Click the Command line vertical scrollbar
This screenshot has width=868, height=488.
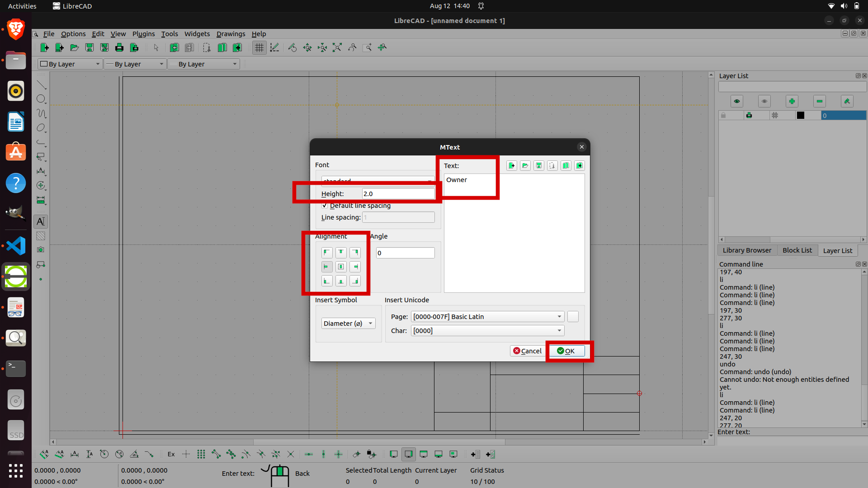pos(864,348)
